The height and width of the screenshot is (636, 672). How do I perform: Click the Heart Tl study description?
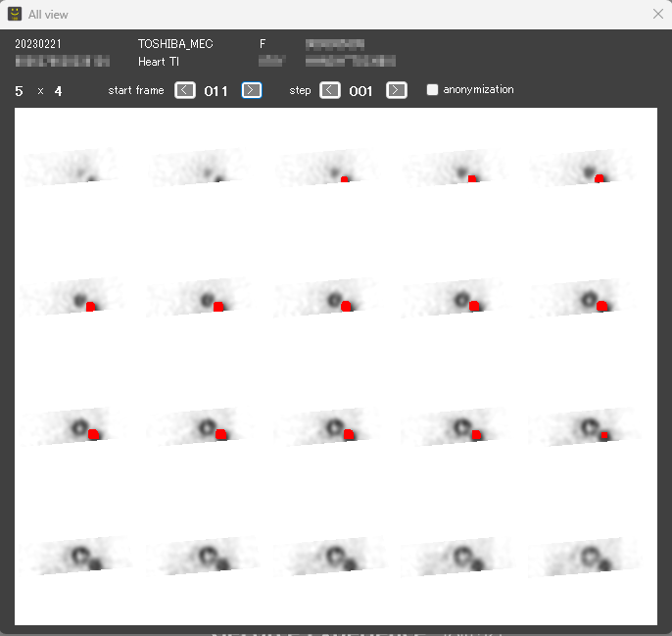pos(159,61)
